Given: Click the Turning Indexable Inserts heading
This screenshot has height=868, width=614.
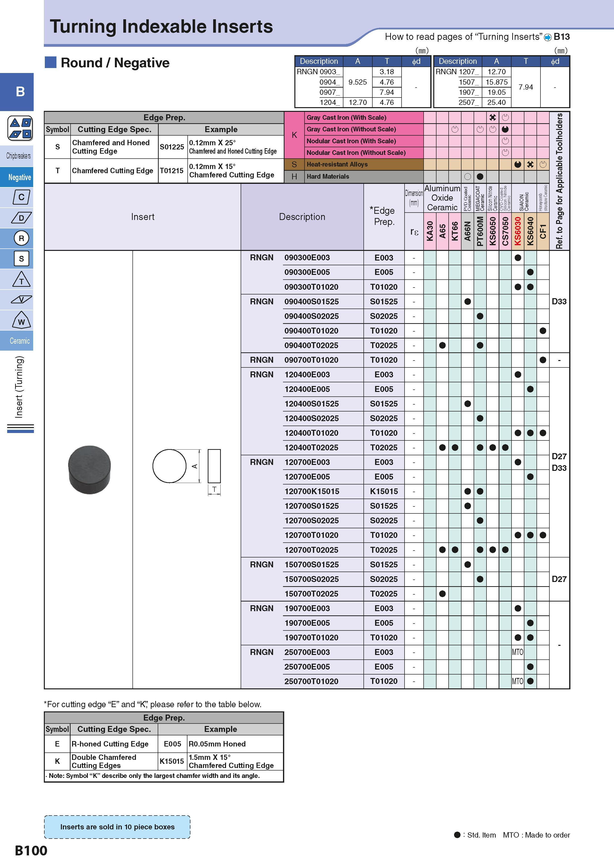Looking at the screenshot, I should tap(161, 26).
